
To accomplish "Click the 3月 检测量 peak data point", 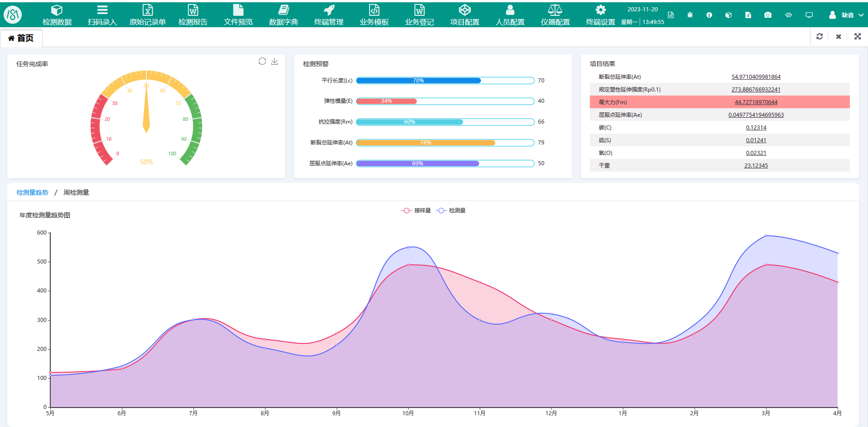I will (766, 235).
